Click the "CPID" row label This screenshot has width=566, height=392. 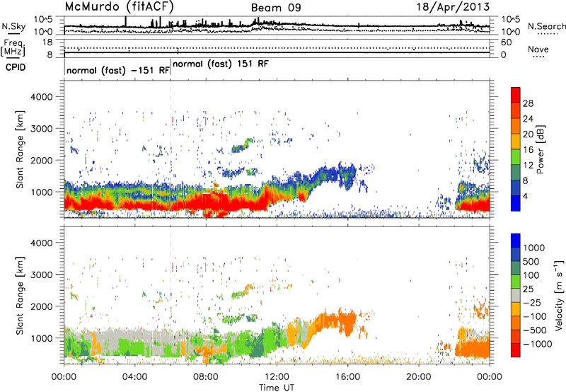click(x=16, y=67)
